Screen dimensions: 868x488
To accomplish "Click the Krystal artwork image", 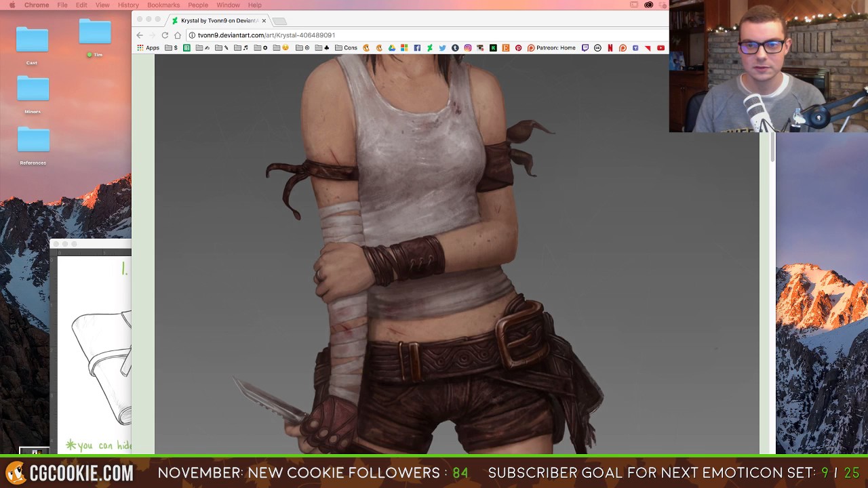I will (x=457, y=254).
